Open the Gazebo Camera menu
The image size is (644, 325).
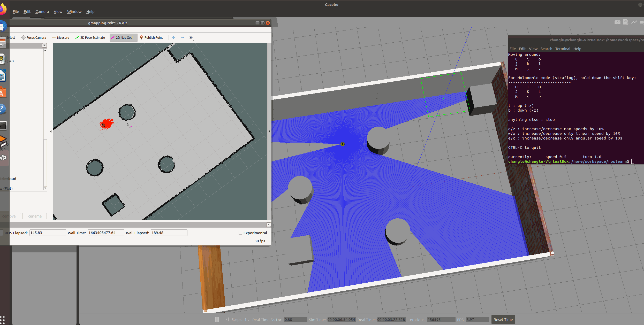click(42, 12)
